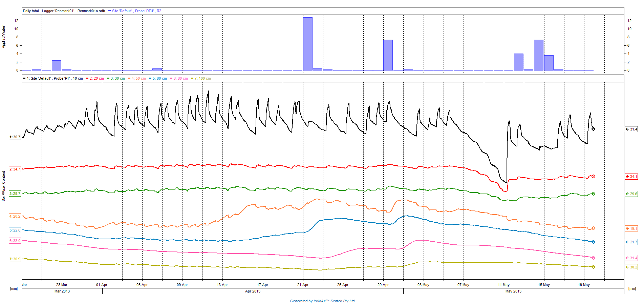Image resolution: width=644 pixels, height=303 pixels.
Task: Select the left '6: 33.0' pink value label
Action: click(15, 241)
